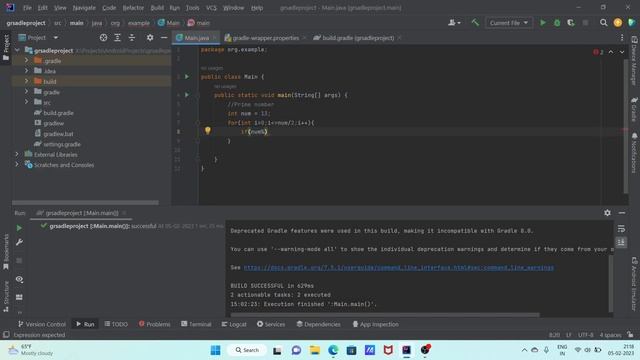The image size is (640, 360).
Task: Open the user account icon dropdown
Action: [x=454, y=23]
